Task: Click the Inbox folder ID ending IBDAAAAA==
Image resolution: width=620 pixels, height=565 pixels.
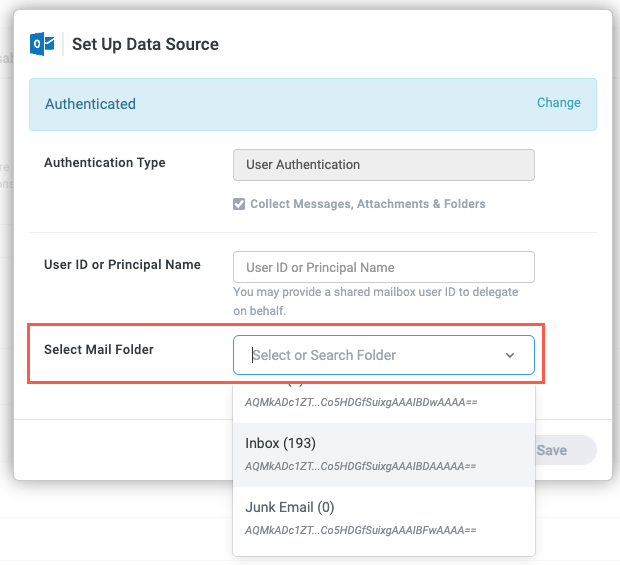Action: pyautogui.click(x=361, y=466)
